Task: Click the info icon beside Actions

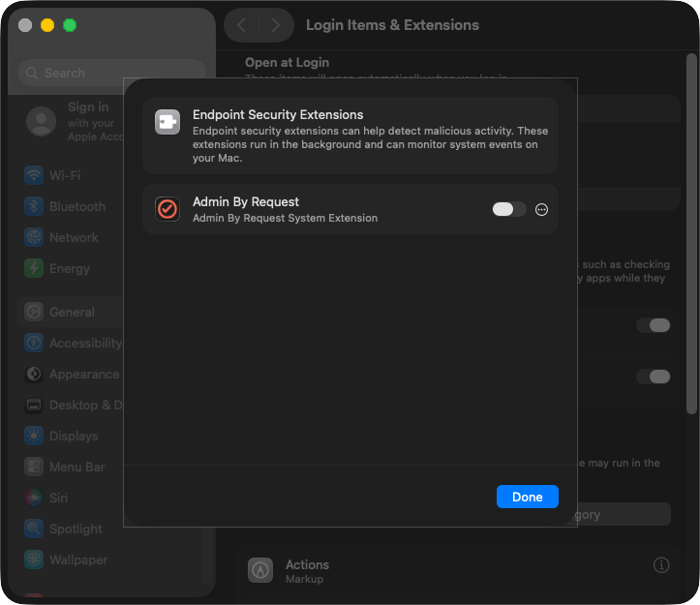Action: point(661,564)
